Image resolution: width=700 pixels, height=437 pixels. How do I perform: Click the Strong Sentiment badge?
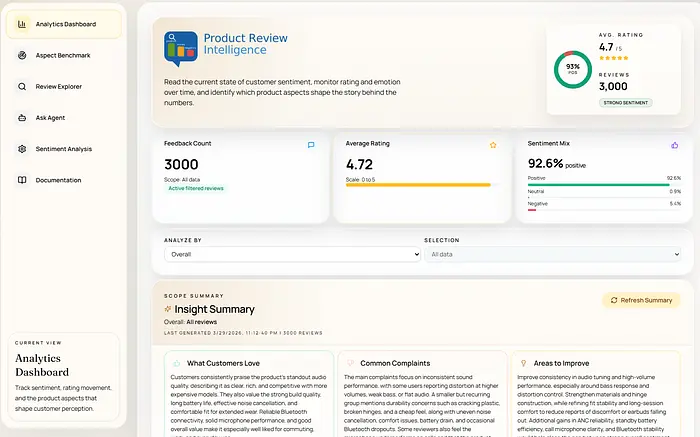[x=626, y=102]
